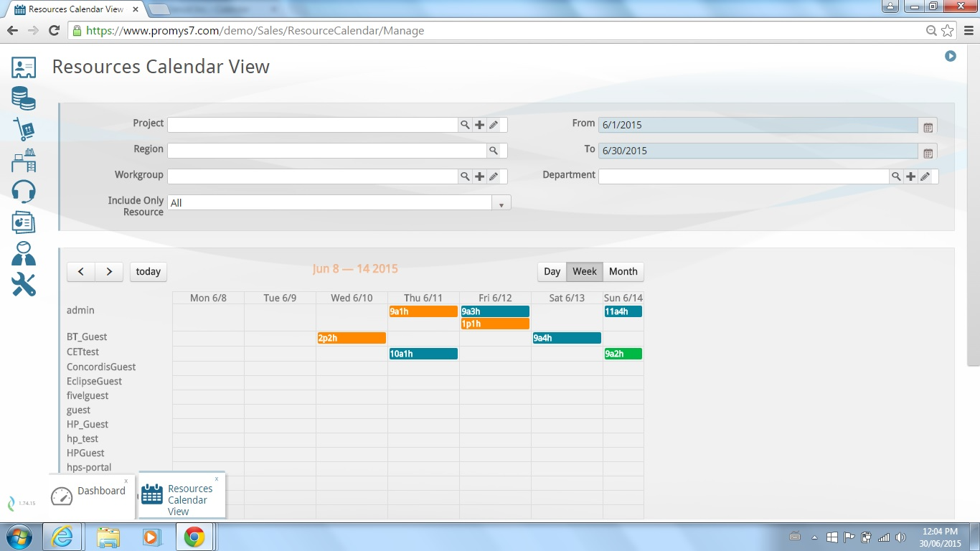
Task: Click into the Region input field
Action: 327,151
